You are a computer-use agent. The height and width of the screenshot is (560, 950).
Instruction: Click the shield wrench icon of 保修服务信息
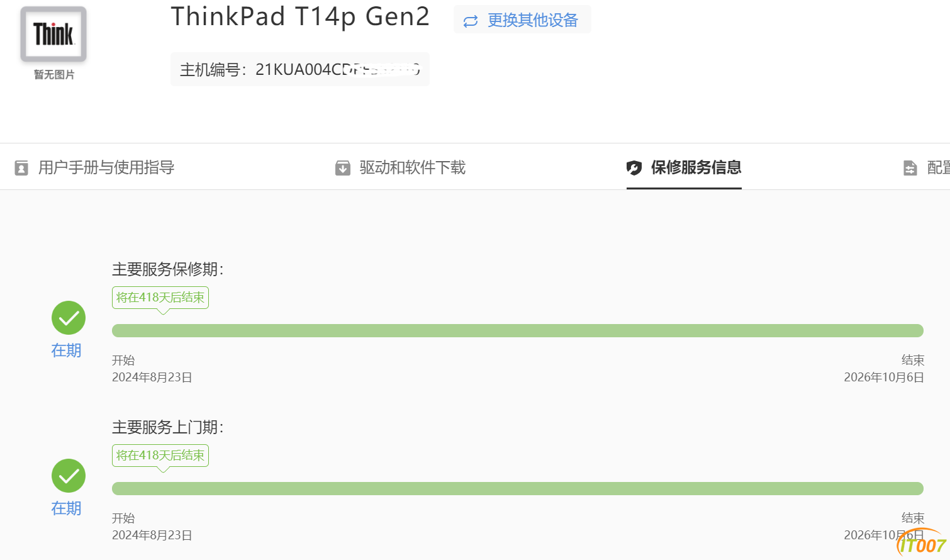tap(634, 168)
